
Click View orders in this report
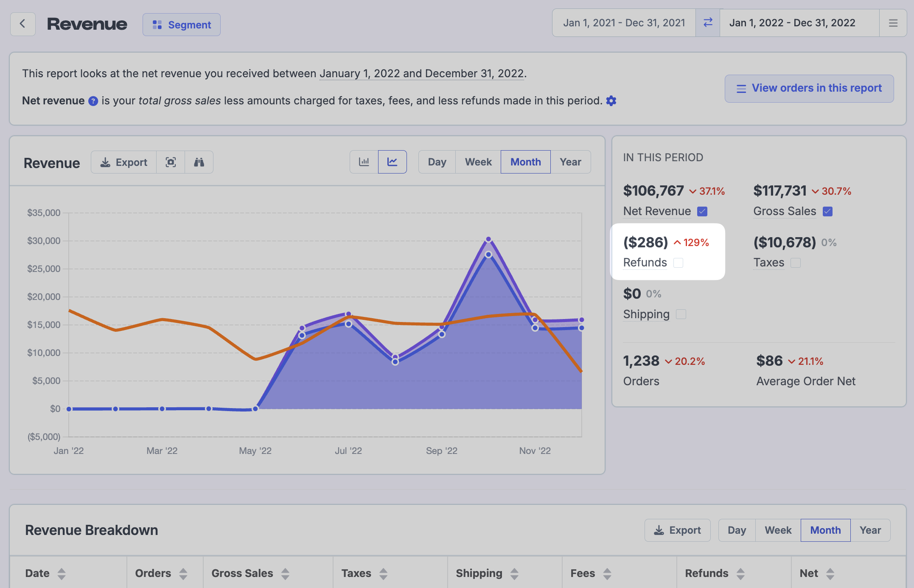809,88
